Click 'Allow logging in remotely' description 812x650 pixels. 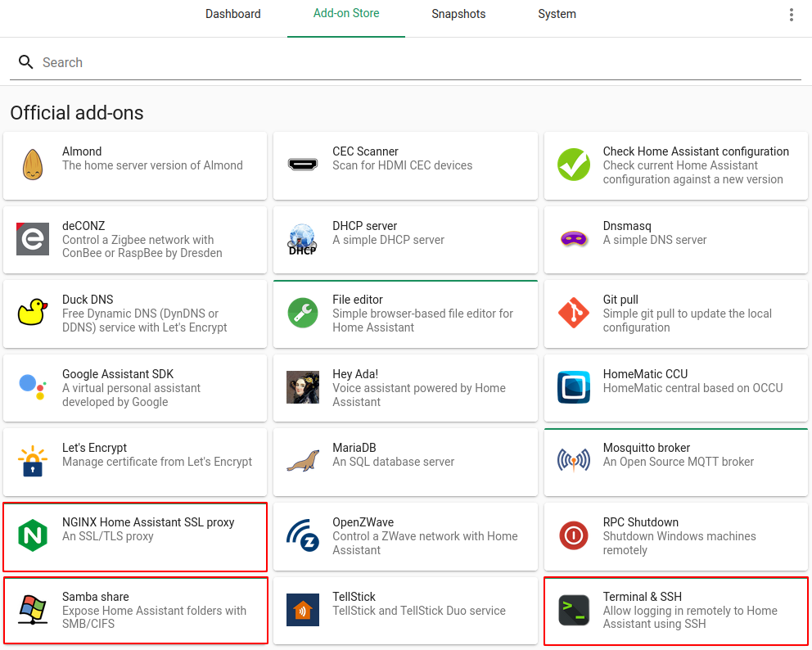(690, 617)
